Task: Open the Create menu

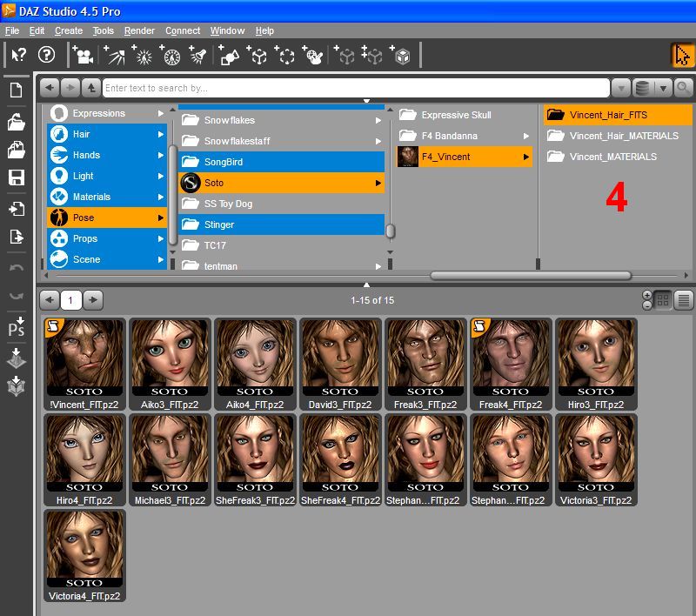Action: (x=69, y=30)
